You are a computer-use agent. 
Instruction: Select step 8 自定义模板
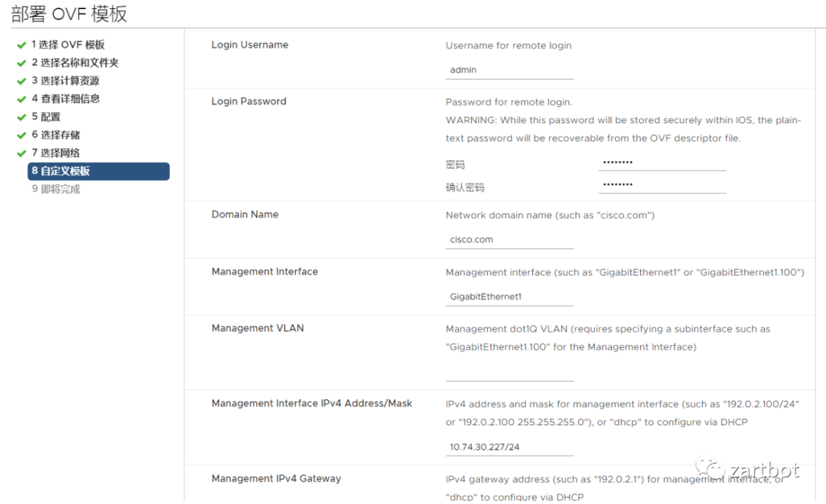point(99,171)
